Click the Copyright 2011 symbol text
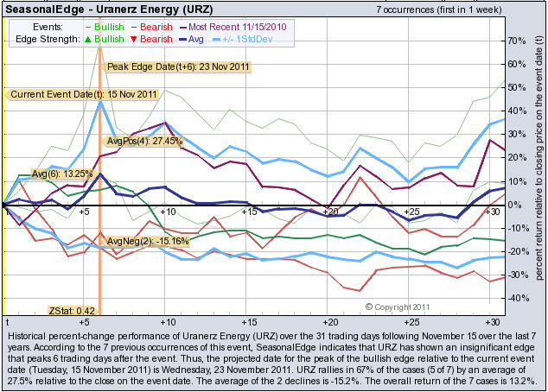 click(x=398, y=307)
